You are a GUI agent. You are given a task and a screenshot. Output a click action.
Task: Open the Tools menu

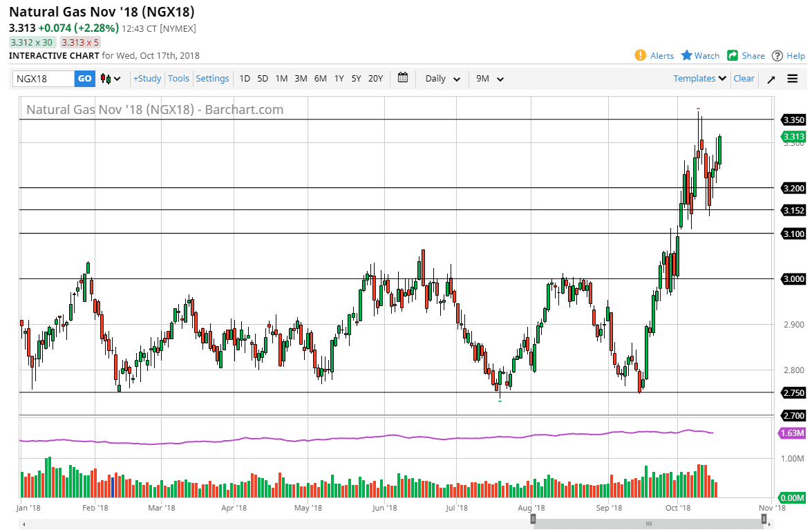179,79
